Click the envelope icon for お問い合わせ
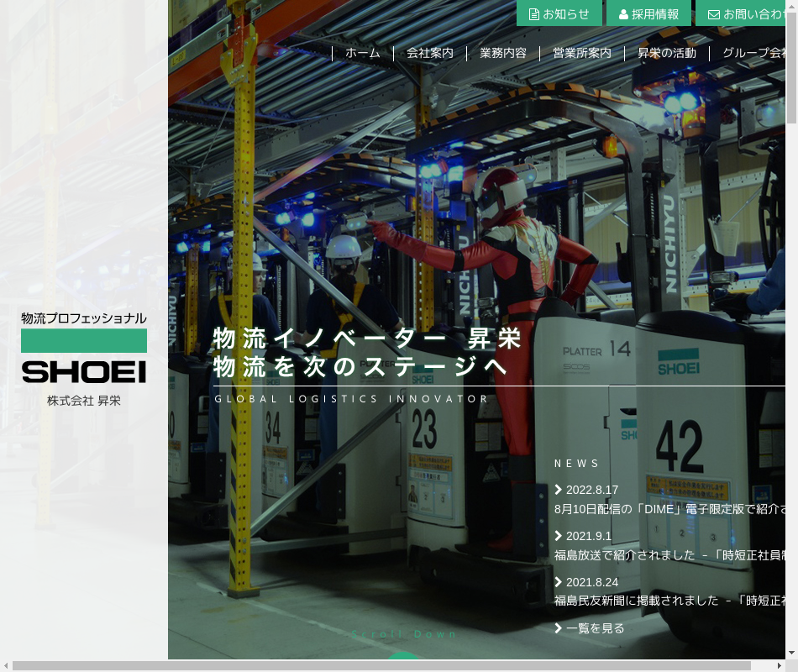This screenshot has width=798, height=672. 714,14
